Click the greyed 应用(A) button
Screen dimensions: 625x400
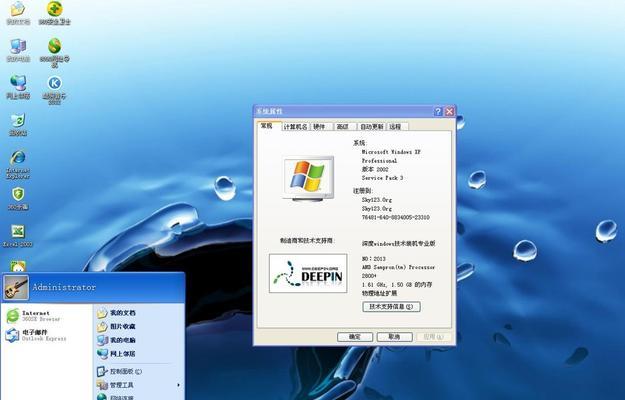pos(434,337)
